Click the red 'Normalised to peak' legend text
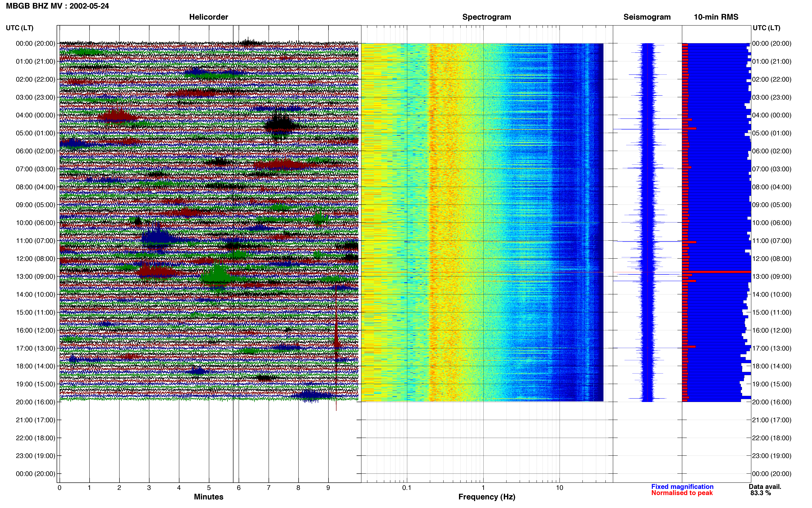The image size is (812, 508). tap(682, 493)
